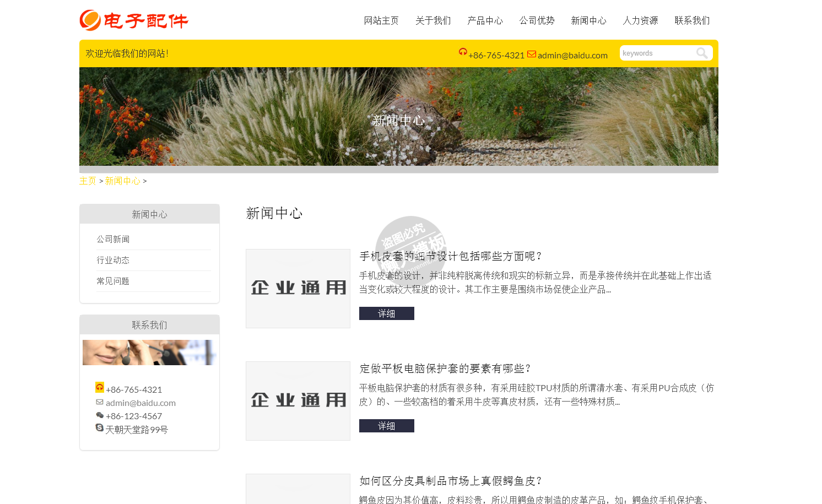This screenshot has width=822, height=504.
Task: Click the admin@baidu.com email in yellow bar
Action: (572, 55)
